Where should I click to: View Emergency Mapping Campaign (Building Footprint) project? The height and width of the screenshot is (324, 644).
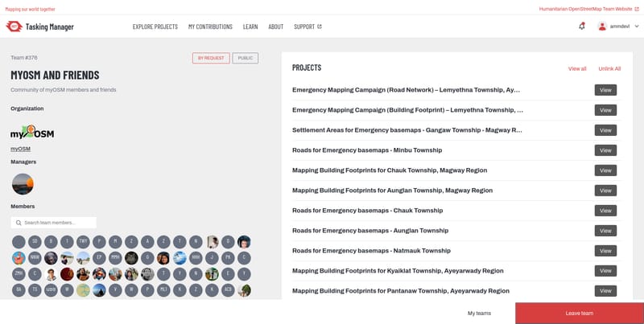[x=605, y=110]
